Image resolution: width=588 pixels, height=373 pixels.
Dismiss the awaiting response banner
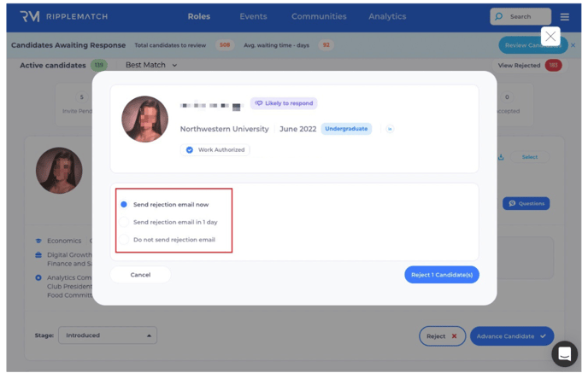(573, 45)
